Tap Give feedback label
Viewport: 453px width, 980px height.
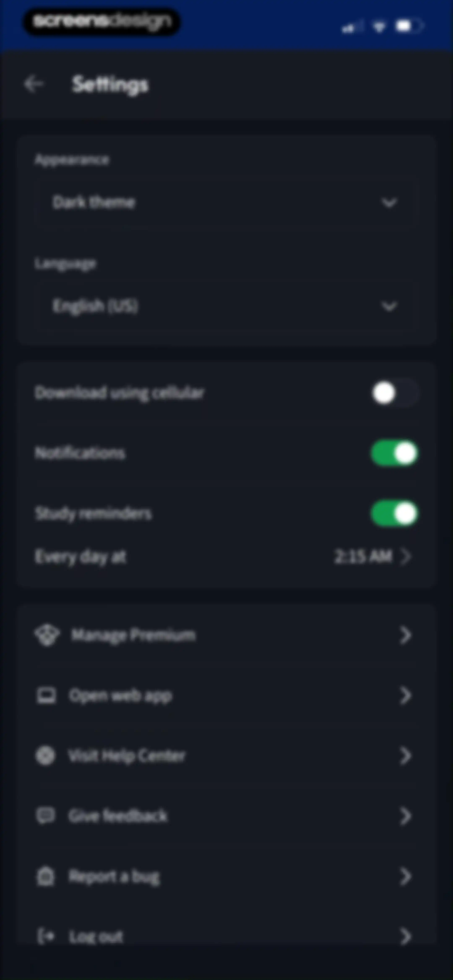[x=117, y=815]
